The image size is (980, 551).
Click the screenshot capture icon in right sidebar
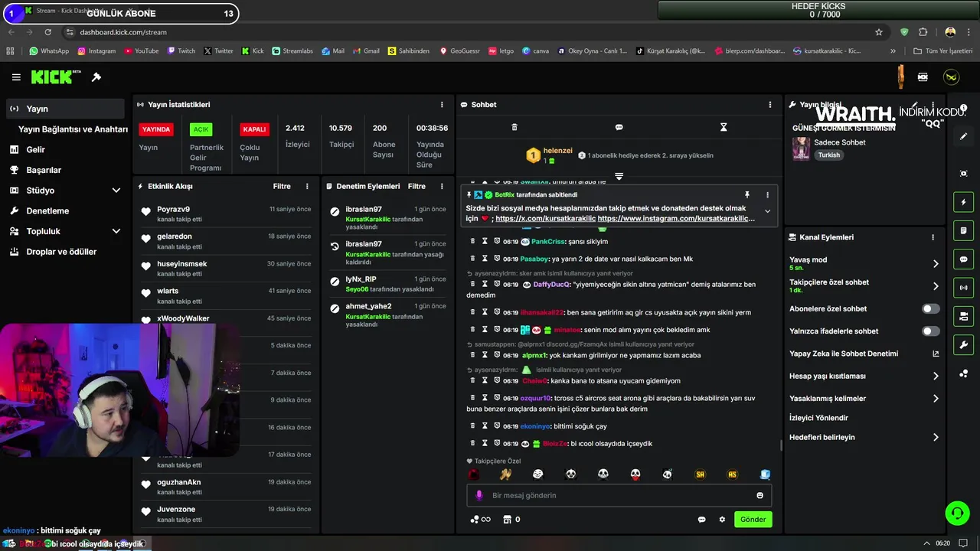(x=964, y=174)
